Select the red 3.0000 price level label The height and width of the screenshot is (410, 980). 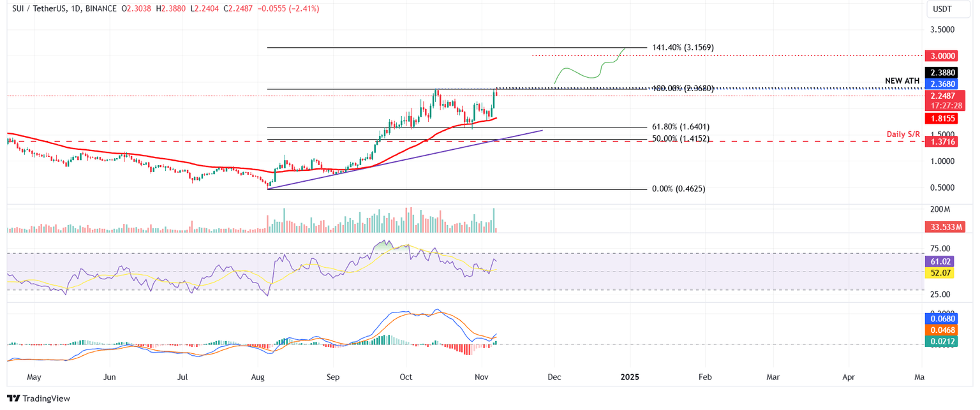(943, 55)
